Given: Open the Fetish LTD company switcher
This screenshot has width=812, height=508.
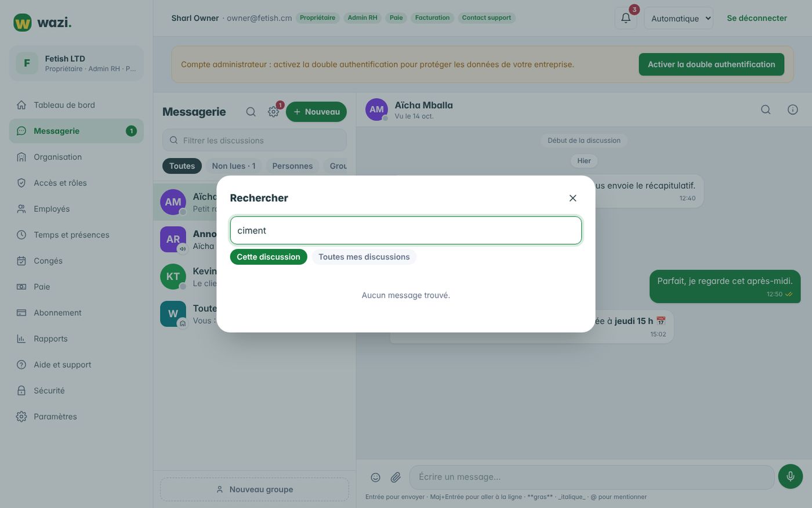Looking at the screenshot, I should 77,63.
